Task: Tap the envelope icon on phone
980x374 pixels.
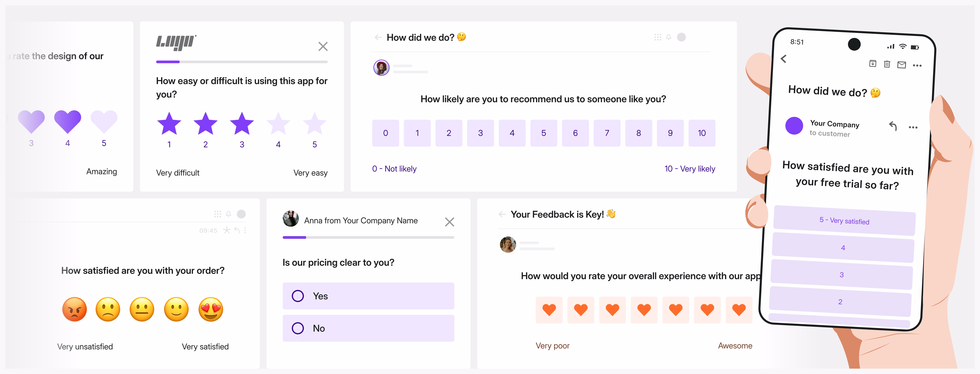Action: point(901,65)
